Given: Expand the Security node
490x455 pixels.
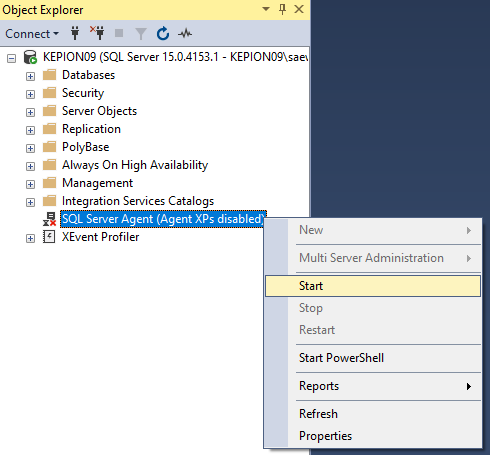Looking at the screenshot, I should click(30, 94).
